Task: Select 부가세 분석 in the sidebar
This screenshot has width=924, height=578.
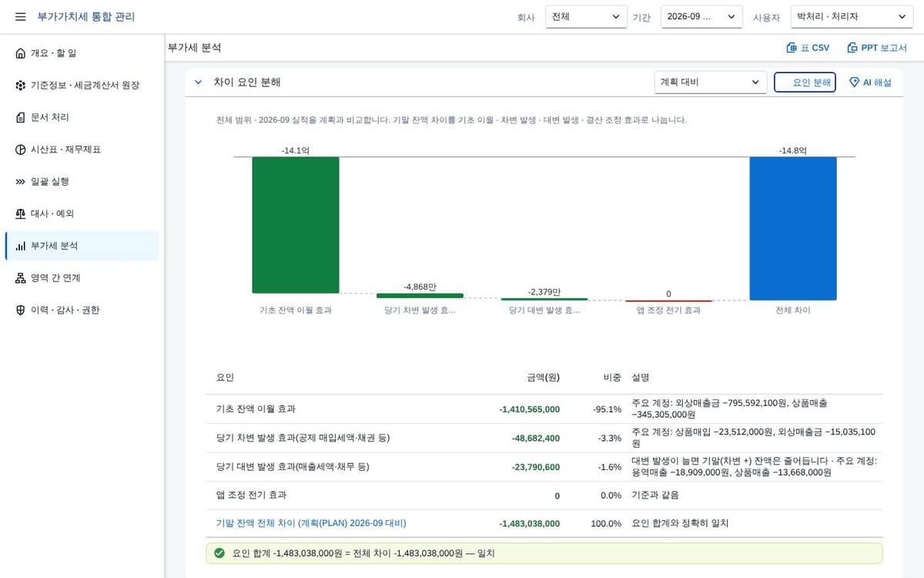Action: click(82, 246)
